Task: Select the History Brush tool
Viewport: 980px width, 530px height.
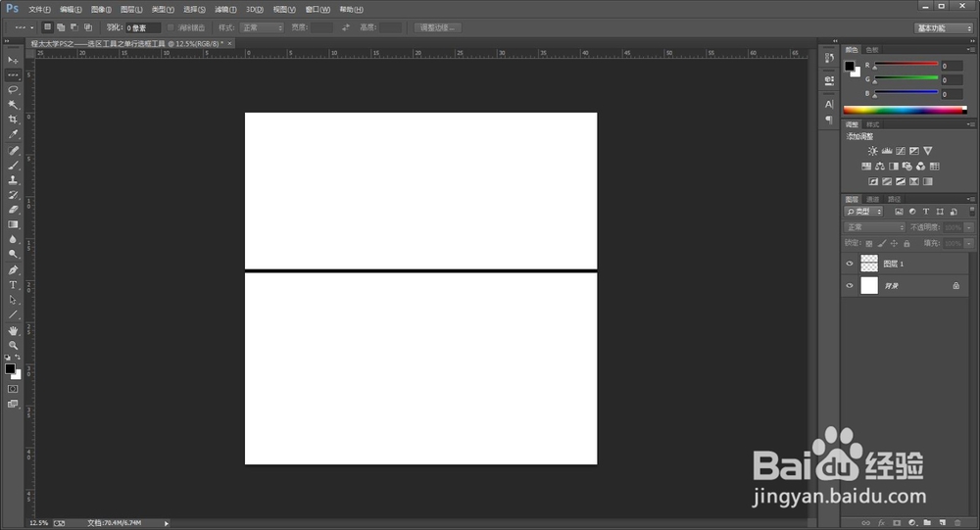Action: coord(13,195)
